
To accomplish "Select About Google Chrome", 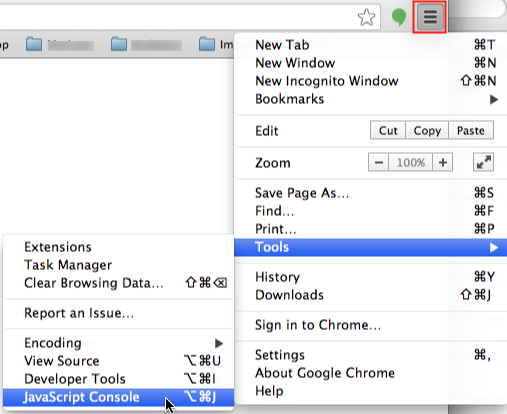I will click(371, 373).
